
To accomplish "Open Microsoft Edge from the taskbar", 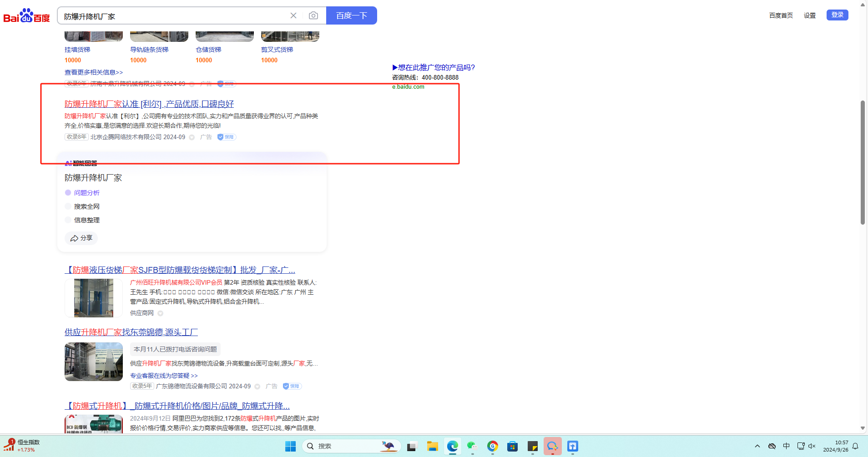I will pos(452,446).
